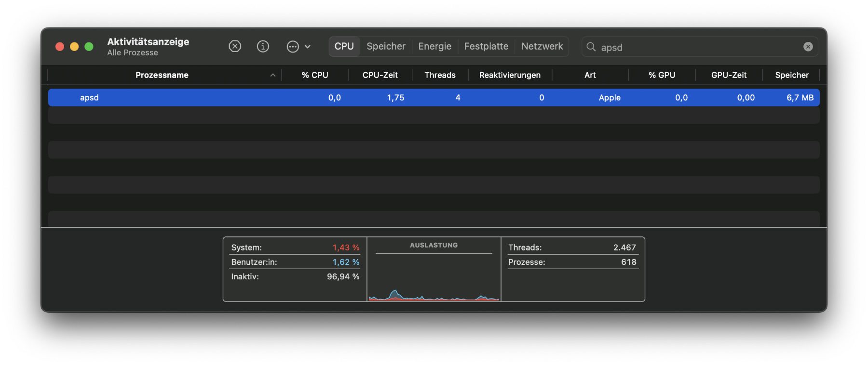868x366 pixels.
Task: Click the magnifying glass search icon
Action: (591, 47)
